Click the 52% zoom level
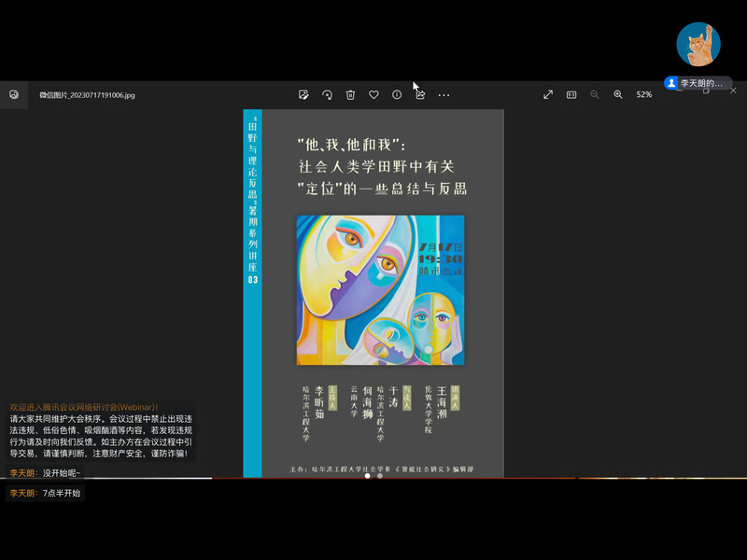This screenshot has height=560, width=747. [x=644, y=94]
